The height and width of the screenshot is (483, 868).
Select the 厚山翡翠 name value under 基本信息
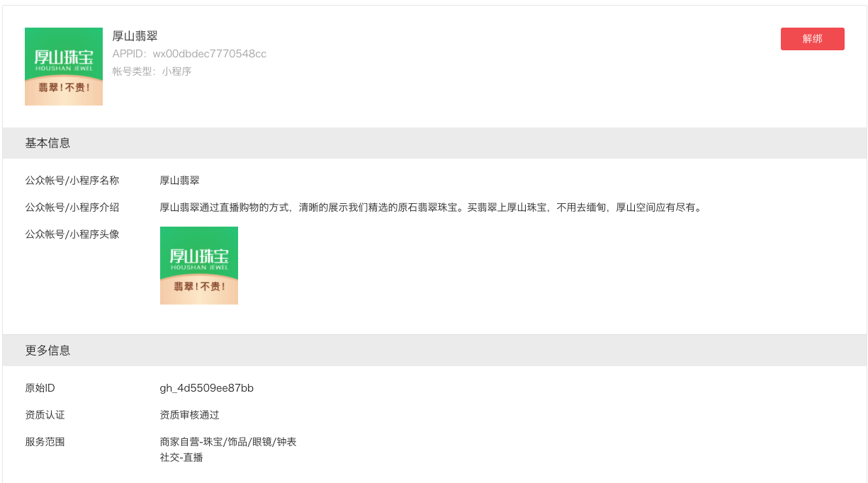(180, 181)
